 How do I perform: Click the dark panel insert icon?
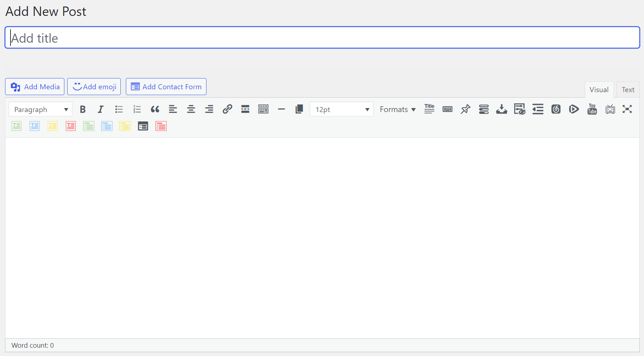pyautogui.click(x=143, y=126)
